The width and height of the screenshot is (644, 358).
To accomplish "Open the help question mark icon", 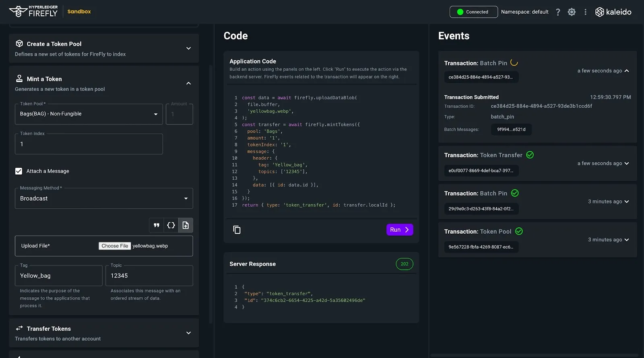I will coord(558,12).
